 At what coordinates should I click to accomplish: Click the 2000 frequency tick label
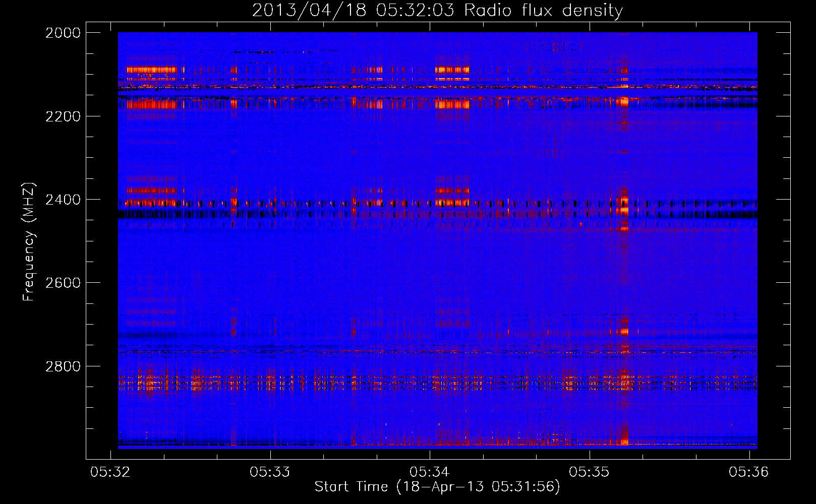coord(63,33)
